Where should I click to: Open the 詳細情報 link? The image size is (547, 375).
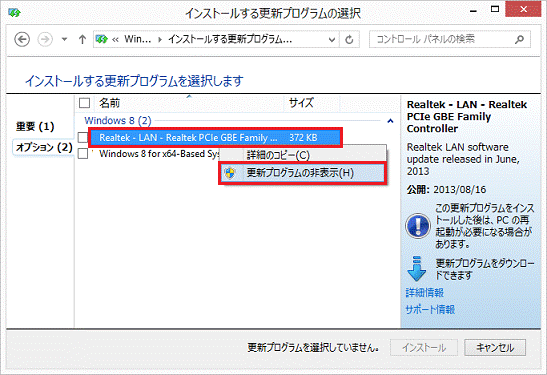point(425,292)
